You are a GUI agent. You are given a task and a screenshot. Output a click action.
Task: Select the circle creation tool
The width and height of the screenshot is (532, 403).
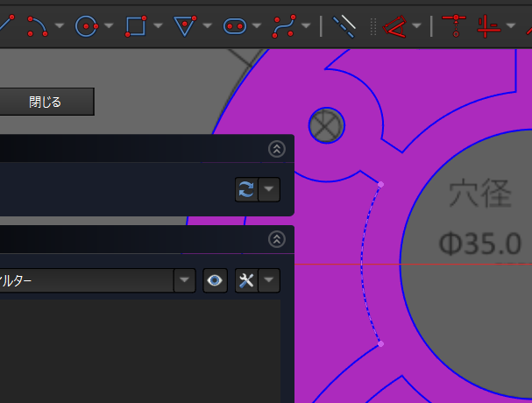(87, 26)
